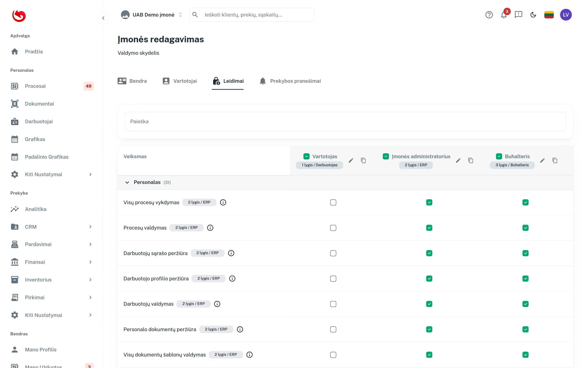
Task: Open the feedback message icon
Action: [x=518, y=14]
